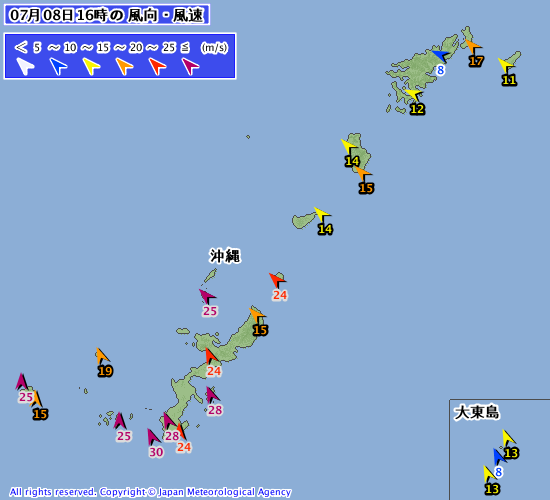Select the orange legend arrow for 15–20 m/s
Image resolution: width=550 pixels, height=500 pixels.
[124, 66]
